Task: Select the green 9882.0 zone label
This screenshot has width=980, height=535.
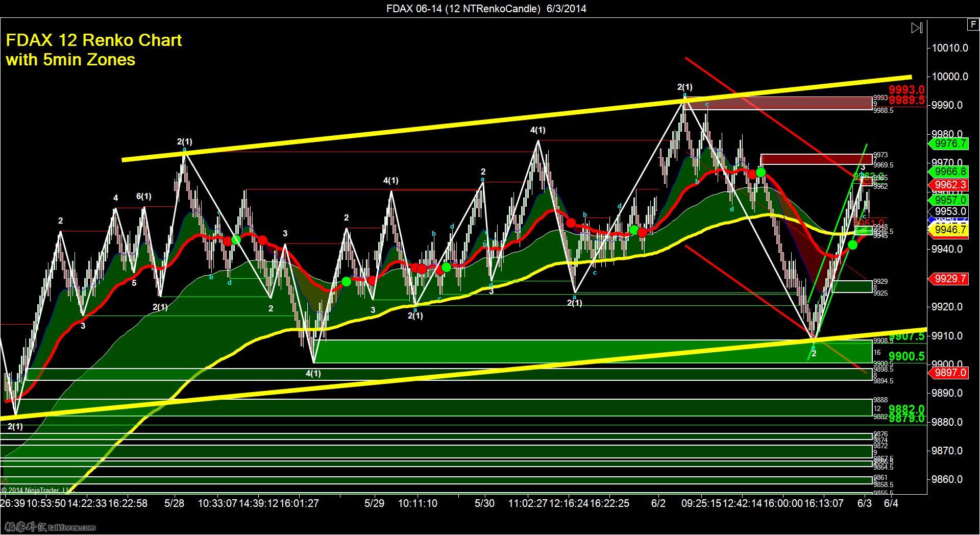Action: tap(906, 409)
